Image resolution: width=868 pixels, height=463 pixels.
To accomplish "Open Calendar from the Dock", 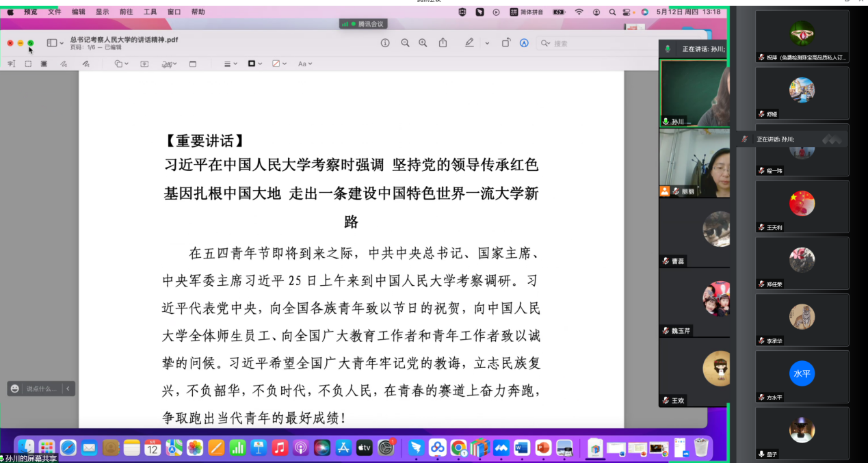I will [153, 447].
